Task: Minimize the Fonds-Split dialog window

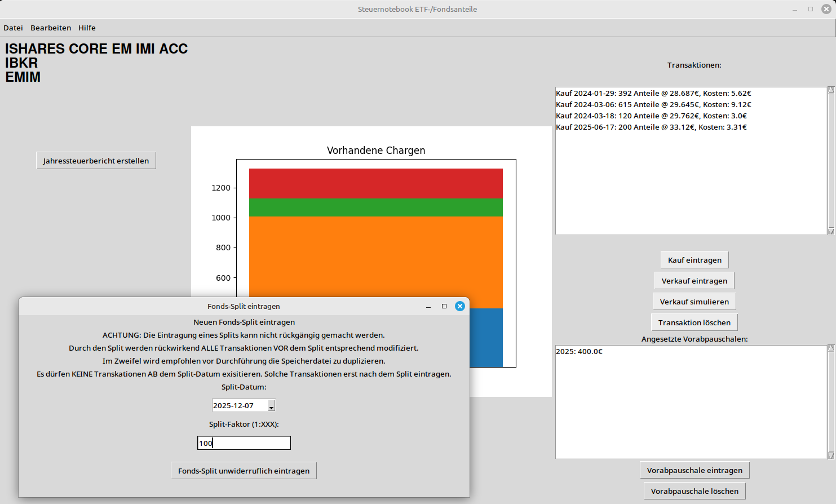Action: [x=428, y=306]
